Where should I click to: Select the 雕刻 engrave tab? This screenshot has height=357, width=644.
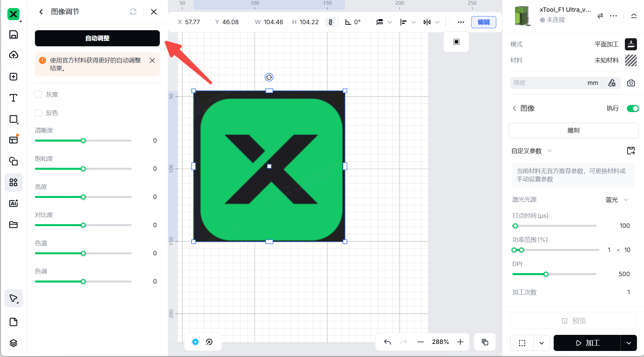click(x=573, y=131)
